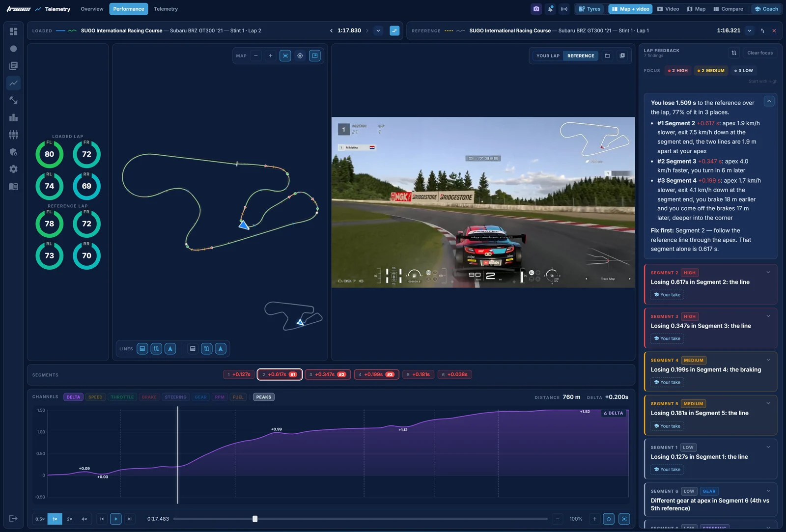786x532 pixels.
Task: Click the sort findings icon in Lap Feedback
Action: tap(734, 53)
